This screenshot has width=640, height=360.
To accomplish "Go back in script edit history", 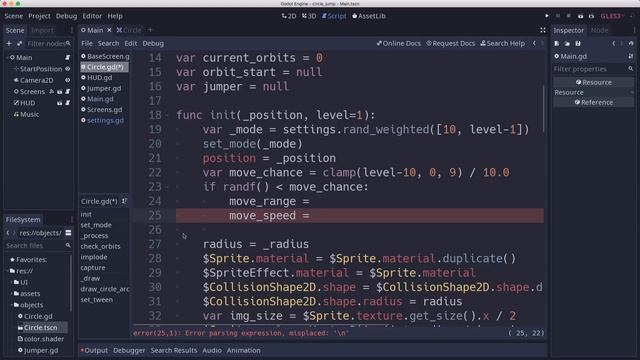I will 534,43.
